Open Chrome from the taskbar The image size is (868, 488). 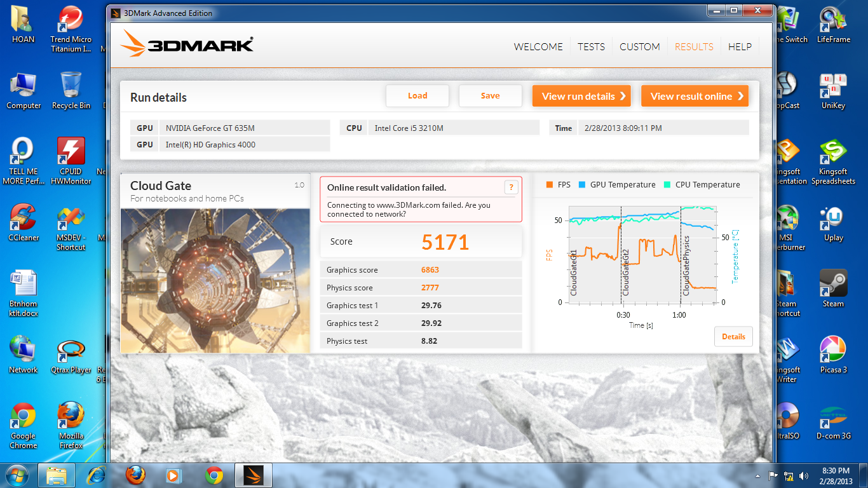click(214, 475)
